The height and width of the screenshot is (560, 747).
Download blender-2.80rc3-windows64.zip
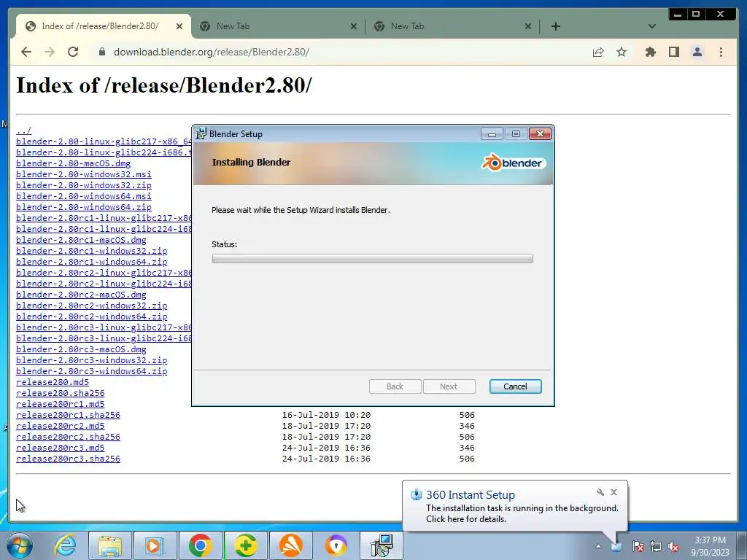pos(91,371)
